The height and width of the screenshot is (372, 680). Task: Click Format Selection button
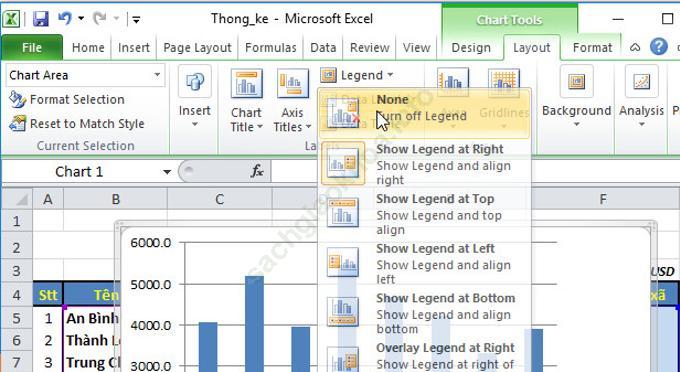[67, 100]
